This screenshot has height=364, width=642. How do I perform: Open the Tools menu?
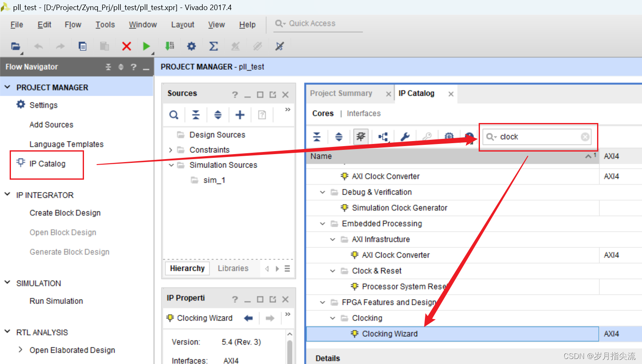point(105,25)
